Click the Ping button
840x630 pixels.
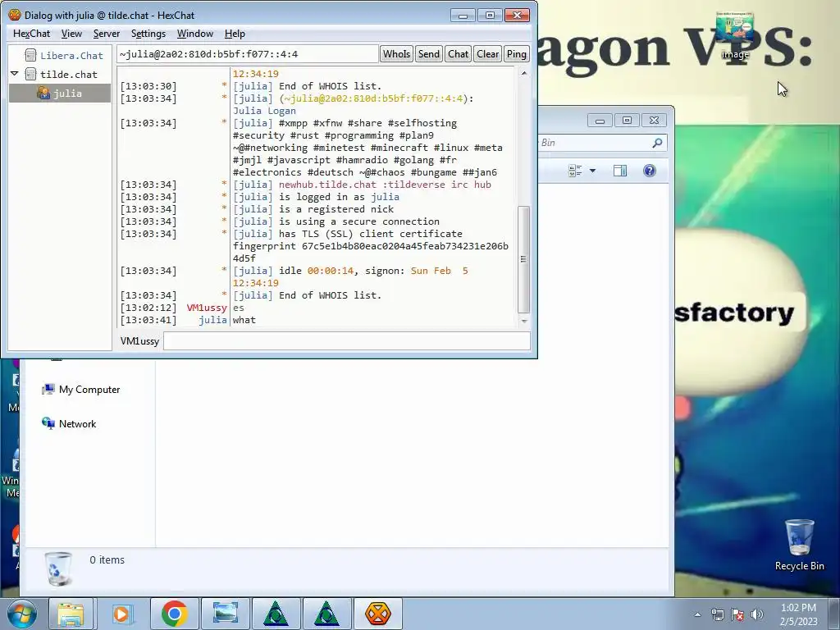(x=517, y=54)
